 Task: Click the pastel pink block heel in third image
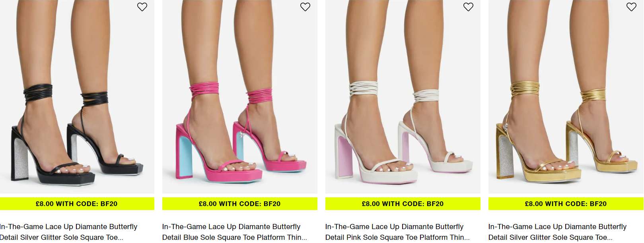coord(345,158)
